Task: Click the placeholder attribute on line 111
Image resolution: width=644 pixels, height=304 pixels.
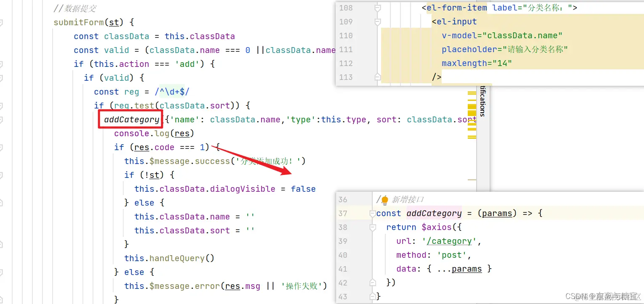Action: click(x=505, y=50)
